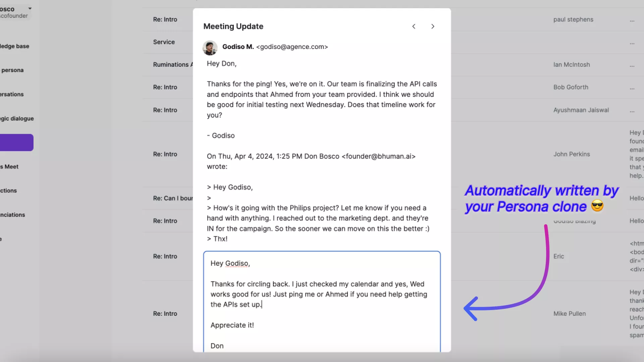Click the ellipsis on Ian McIntosh row
This screenshot has width=644, height=362.
coord(632,65)
